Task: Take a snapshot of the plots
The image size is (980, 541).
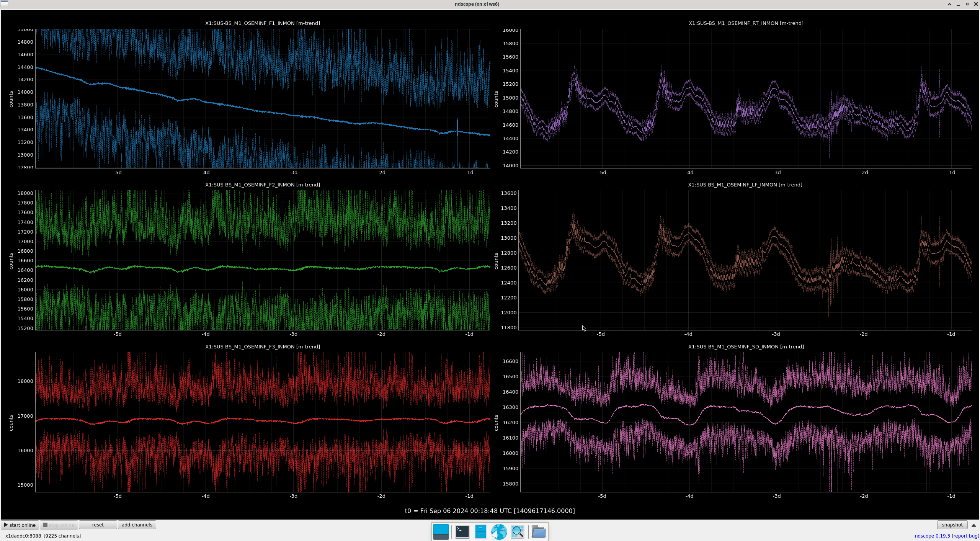Action: 952,525
